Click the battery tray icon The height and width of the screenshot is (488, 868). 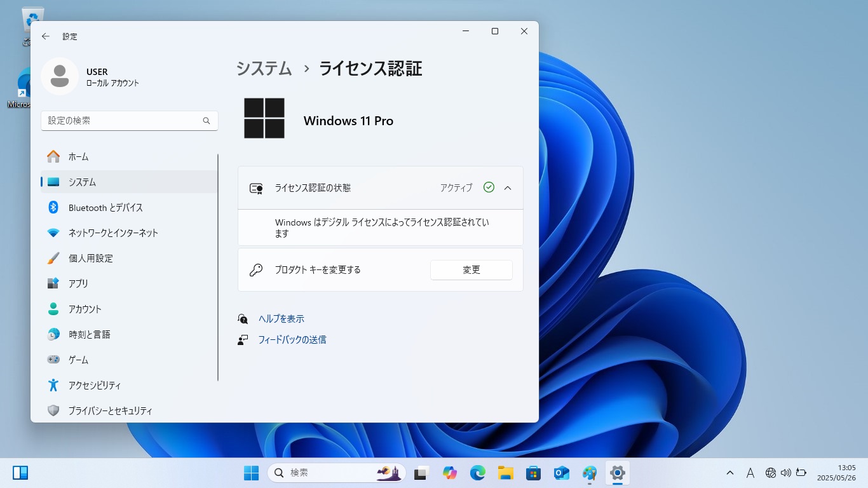(801, 473)
